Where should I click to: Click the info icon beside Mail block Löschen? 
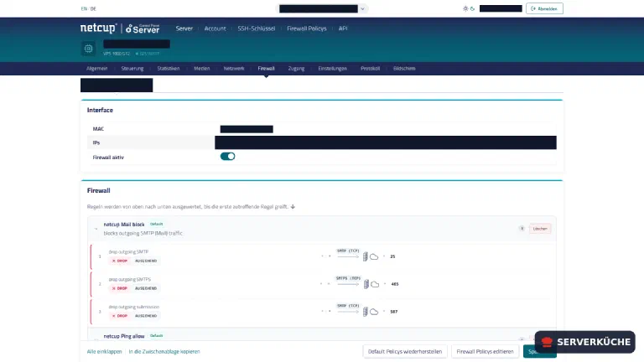click(x=522, y=229)
